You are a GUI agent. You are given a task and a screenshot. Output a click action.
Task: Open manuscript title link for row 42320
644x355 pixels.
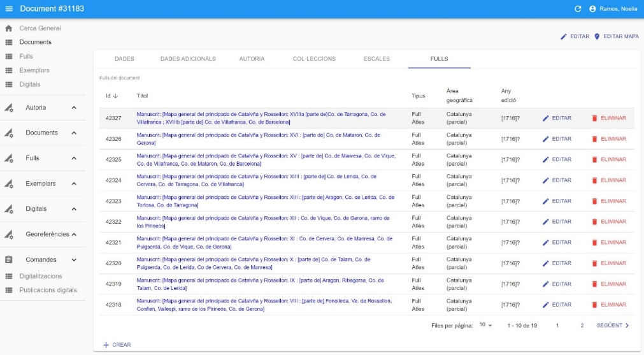[254, 263]
